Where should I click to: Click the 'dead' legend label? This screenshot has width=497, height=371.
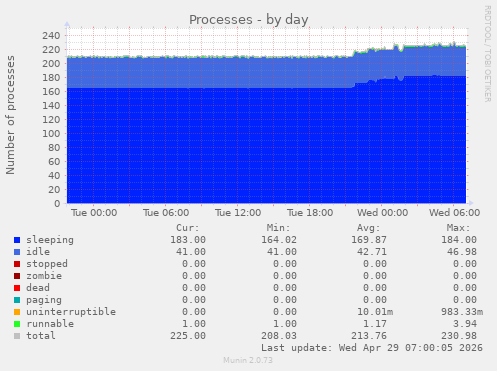(38, 288)
